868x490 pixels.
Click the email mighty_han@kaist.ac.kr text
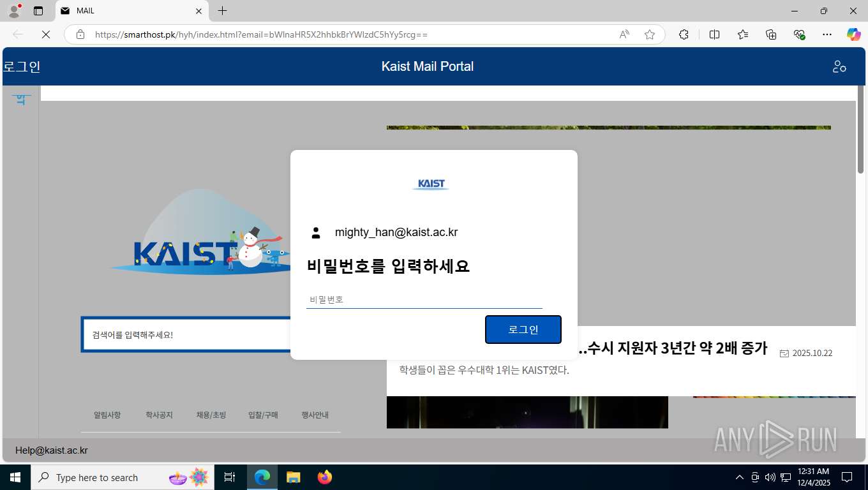coord(396,232)
